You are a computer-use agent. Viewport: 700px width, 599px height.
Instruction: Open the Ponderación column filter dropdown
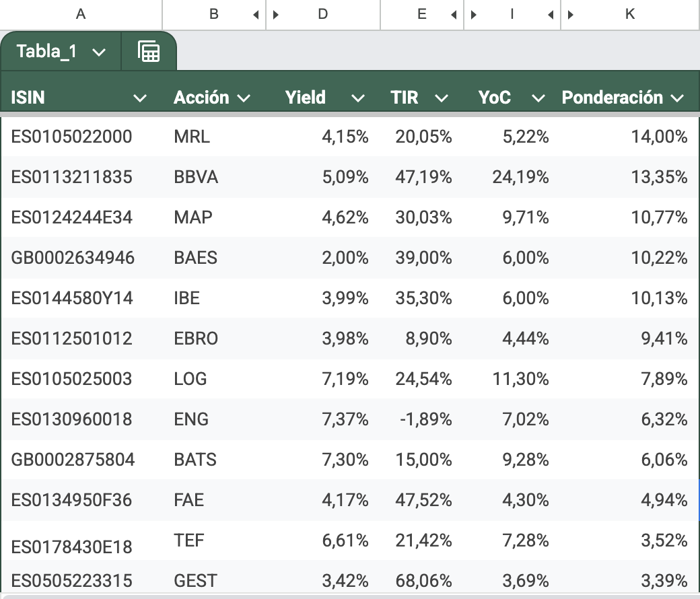pyautogui.click(x=677, y=98)
